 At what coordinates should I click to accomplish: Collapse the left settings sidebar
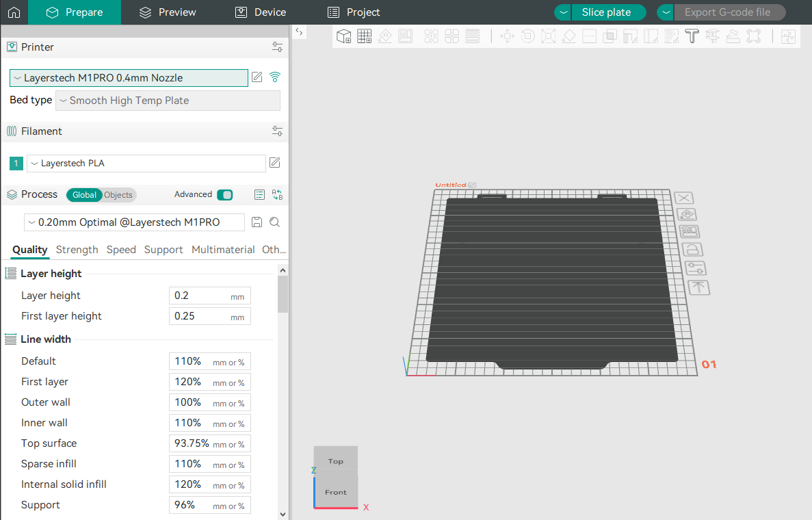coord(299,31)
